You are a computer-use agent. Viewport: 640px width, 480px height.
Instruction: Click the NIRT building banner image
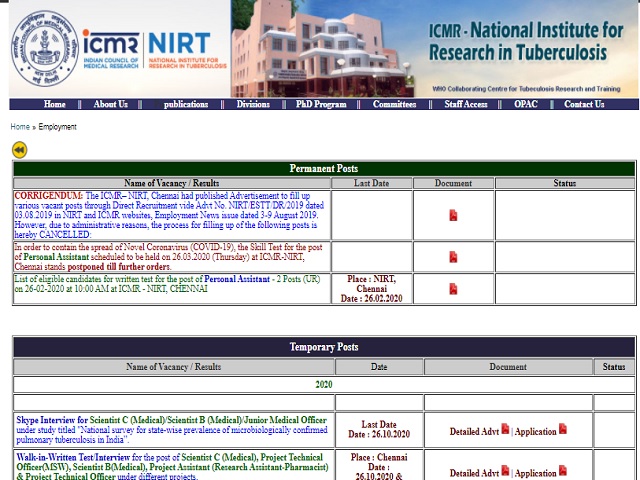click(322, 48)
